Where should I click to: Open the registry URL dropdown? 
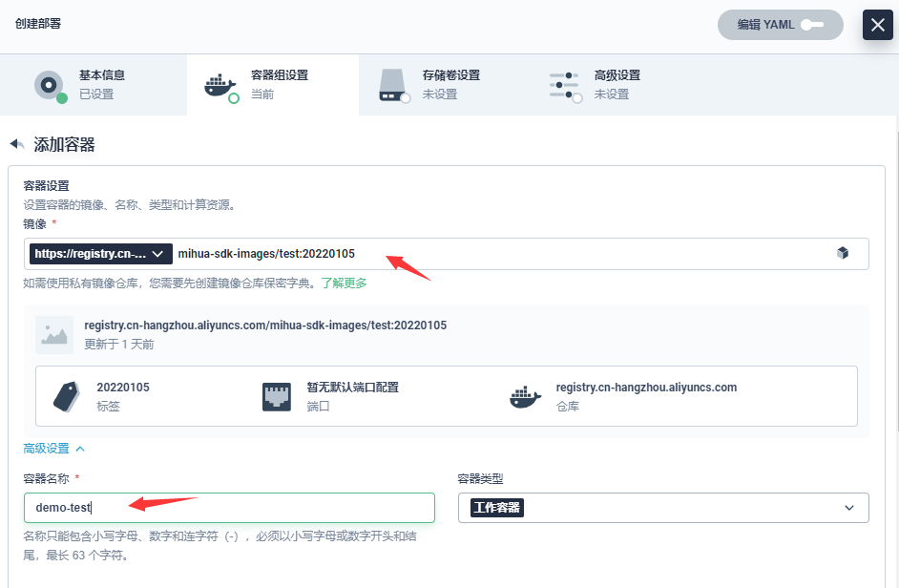tap(100, 254)
